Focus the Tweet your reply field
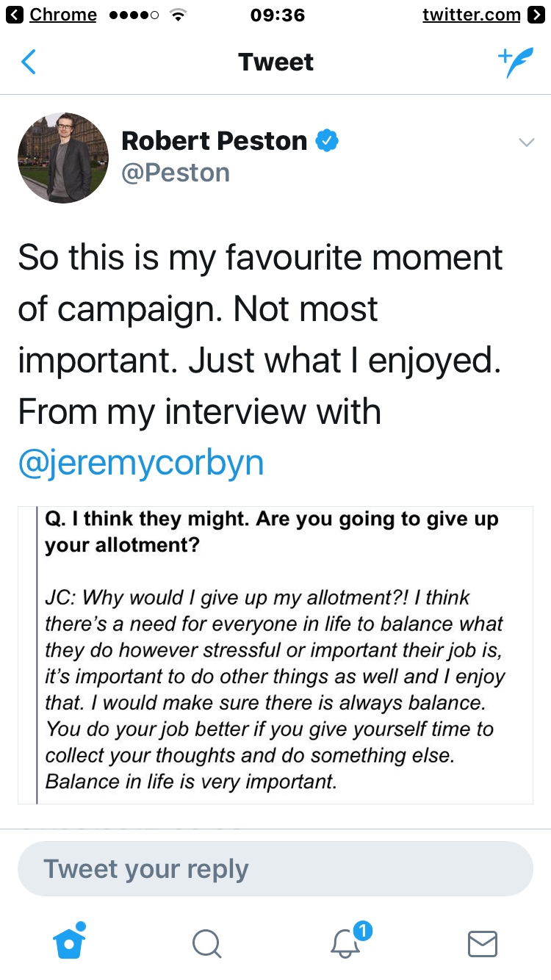Image resolution: width=551 pixels, height=980 pixels. (275, 868)
